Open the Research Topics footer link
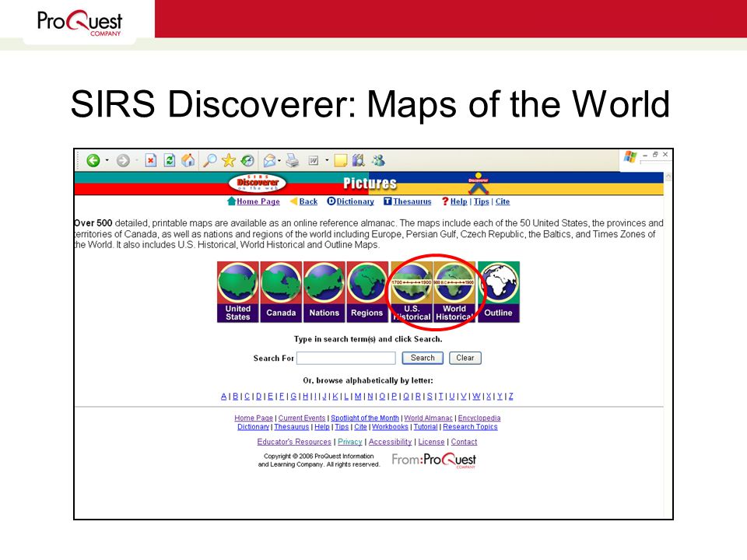747x560 pixels. 470,427
